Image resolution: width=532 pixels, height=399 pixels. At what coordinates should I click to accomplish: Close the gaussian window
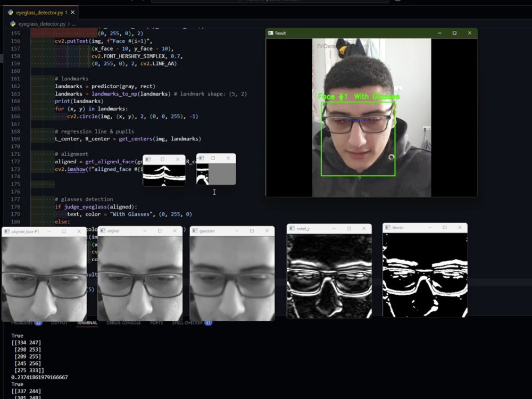pyautogui.click(x=267, y=231)
